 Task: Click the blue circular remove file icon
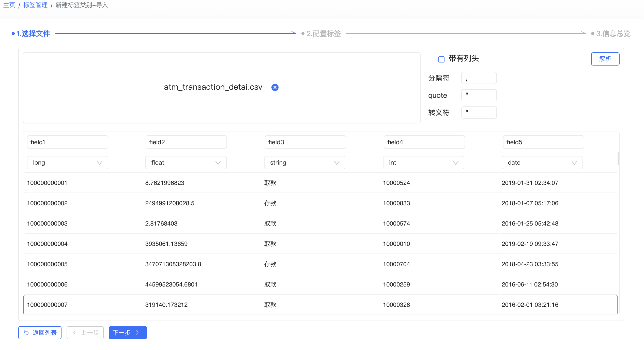tap(275, 87)
